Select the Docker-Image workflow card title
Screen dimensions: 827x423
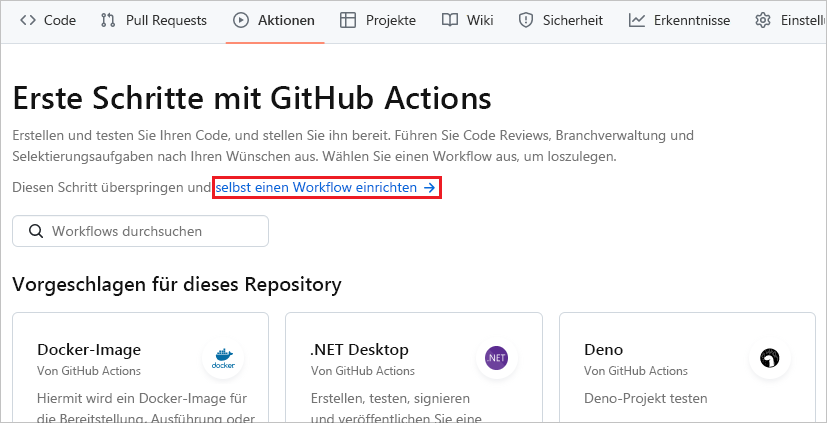89,349
